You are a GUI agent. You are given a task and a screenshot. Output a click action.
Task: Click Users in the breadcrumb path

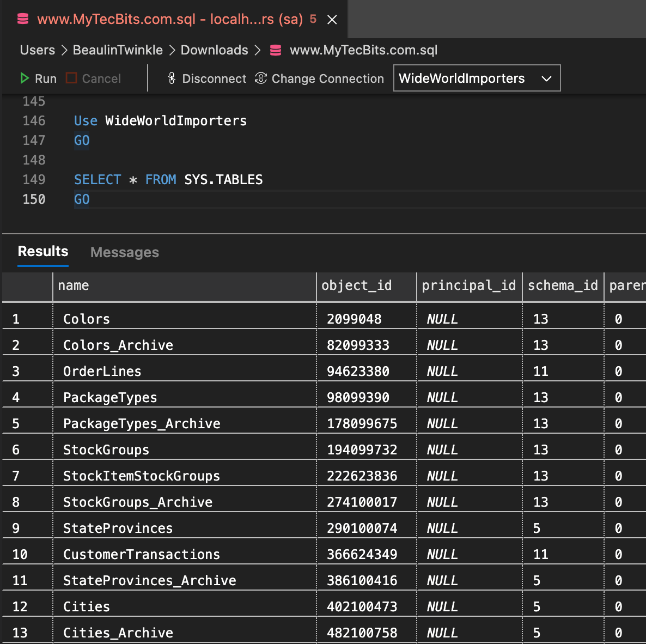36,50
